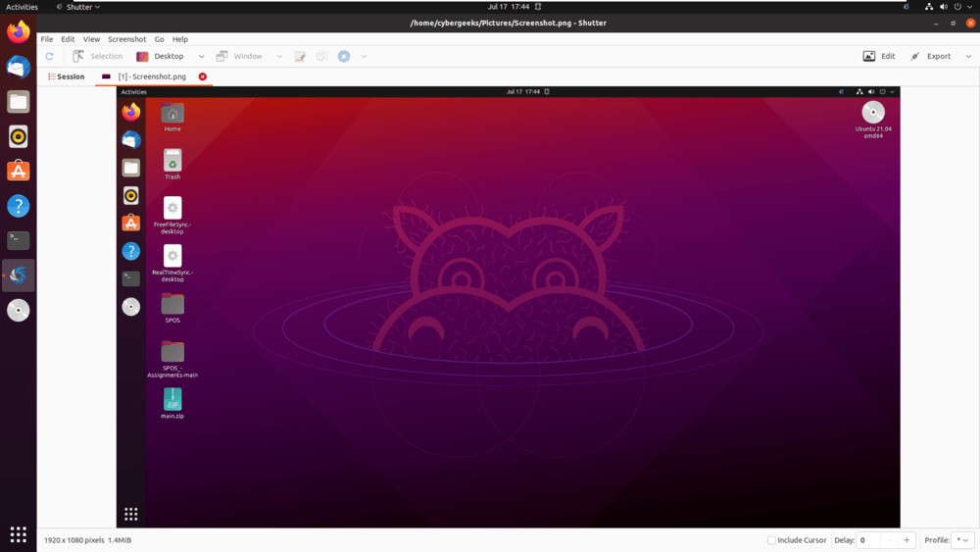
Task: Expand the Window capture dropdown arrow
Action: (279, 56)
